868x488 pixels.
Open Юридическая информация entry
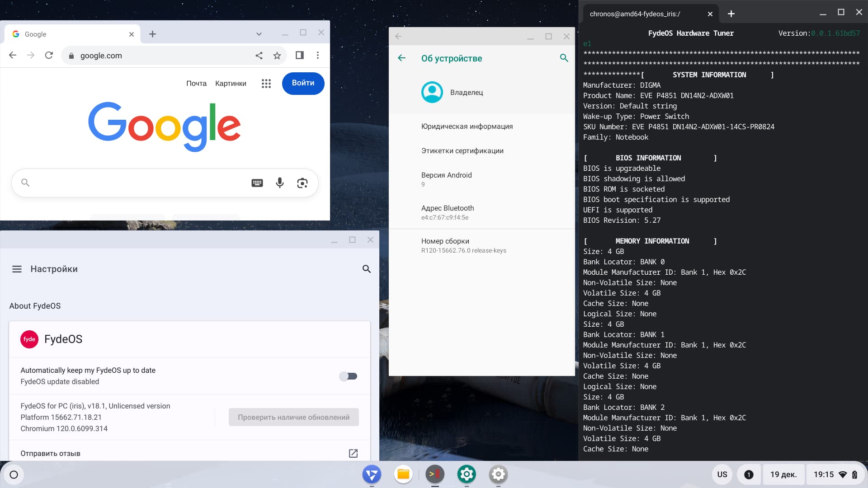pos(467,126)
